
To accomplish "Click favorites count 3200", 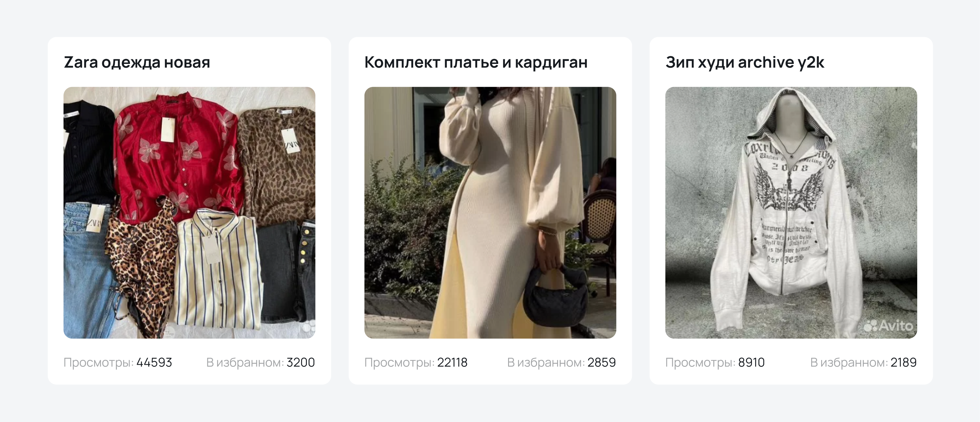I will point(300,362).
